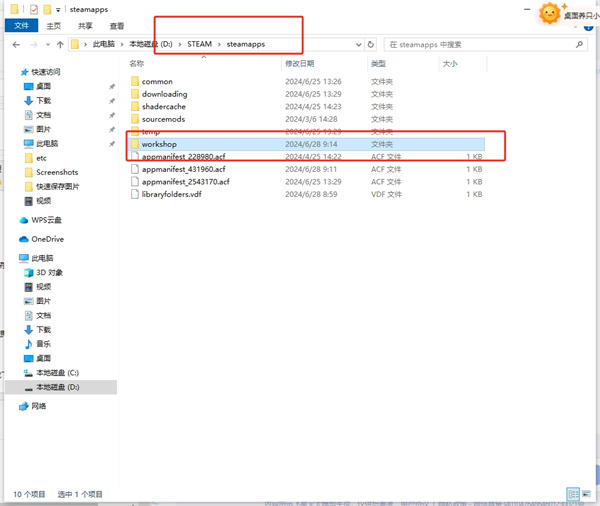Viewport: 600px width, 506px height.
Task: Select the libraryfolders.vdf file
Action: (x=172, y=194)
